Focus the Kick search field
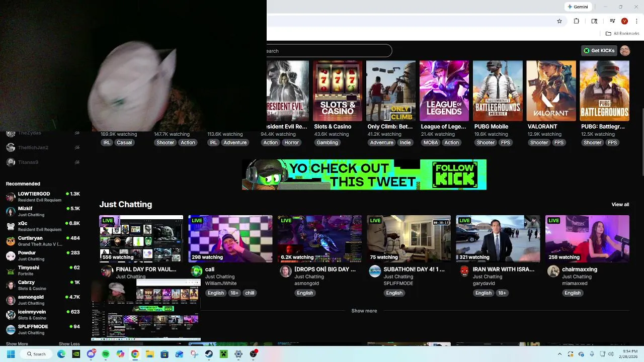Image resolution: width=644 pixels, height=362 pixels. tap(329, 51)
